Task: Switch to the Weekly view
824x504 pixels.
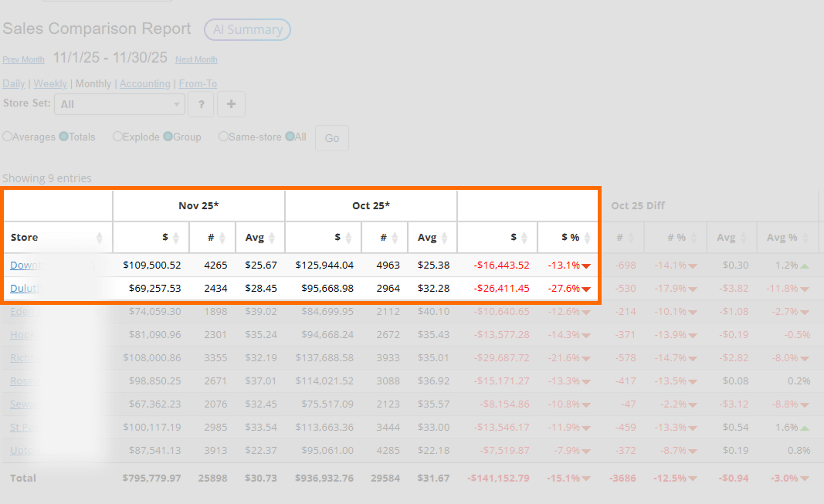Action: [x=50, y=83]
